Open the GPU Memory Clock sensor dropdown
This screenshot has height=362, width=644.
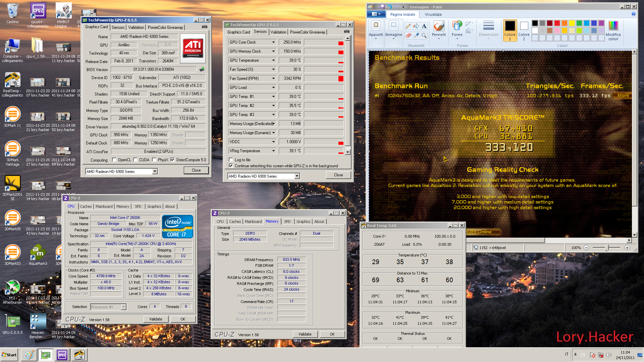[x=273, y=51]
